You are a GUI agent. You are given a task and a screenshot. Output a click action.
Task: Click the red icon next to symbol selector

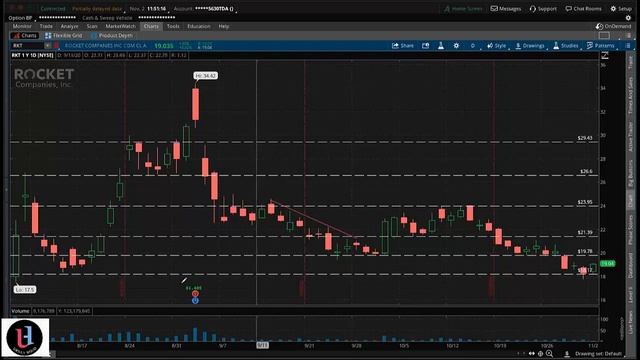pos(57,46)
